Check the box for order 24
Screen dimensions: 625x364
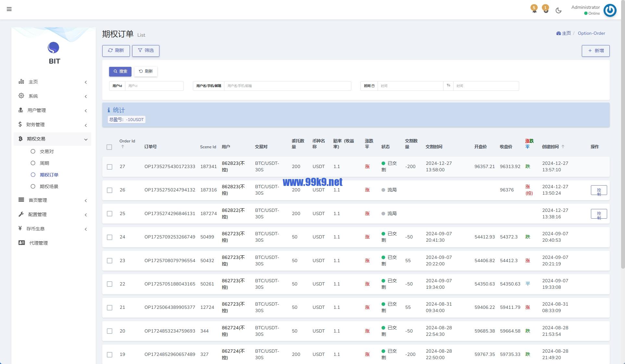pyautogui.click(x=110, y=237)
